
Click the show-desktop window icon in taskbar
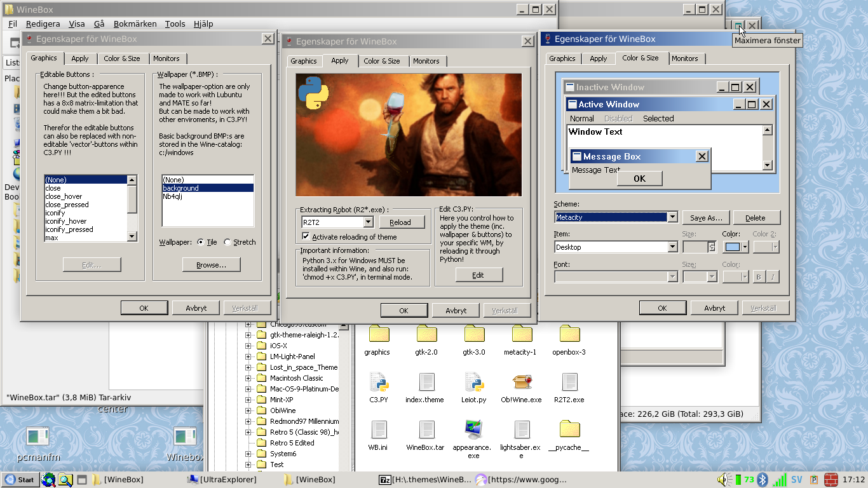[82, 480]
